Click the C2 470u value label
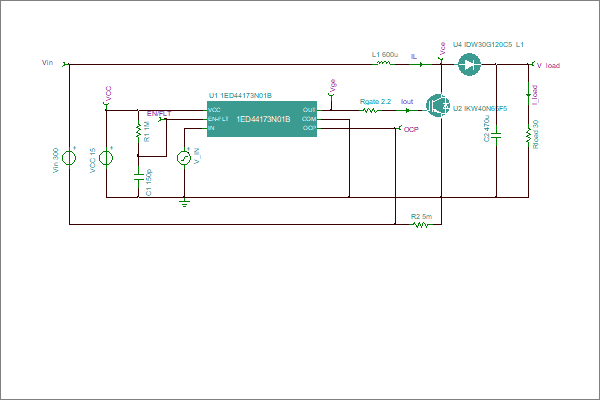Screen dimensions: 600x400 487,129
